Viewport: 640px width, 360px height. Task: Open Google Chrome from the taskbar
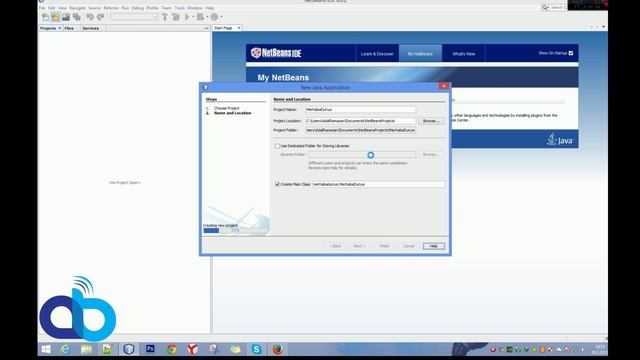coord(171,349)
